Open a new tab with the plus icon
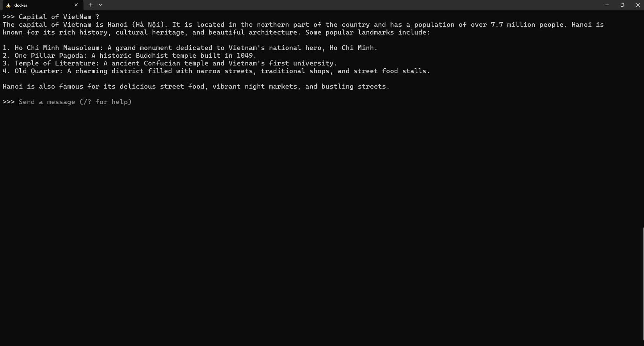This screenshot has width=644, height=346. [x=91, y=5]
